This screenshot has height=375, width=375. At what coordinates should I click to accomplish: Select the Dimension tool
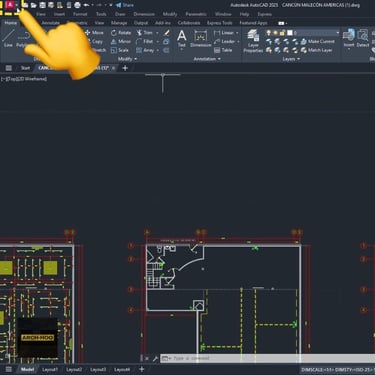(201, 39)
